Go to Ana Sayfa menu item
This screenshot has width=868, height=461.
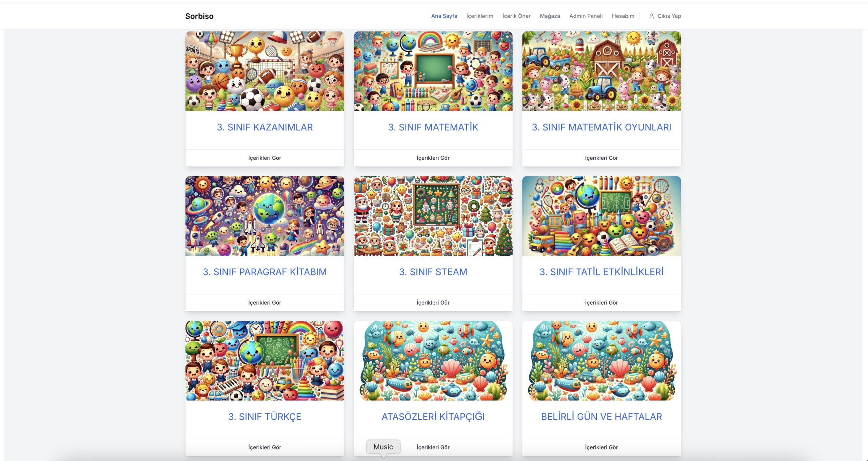(x=444, y=16)
